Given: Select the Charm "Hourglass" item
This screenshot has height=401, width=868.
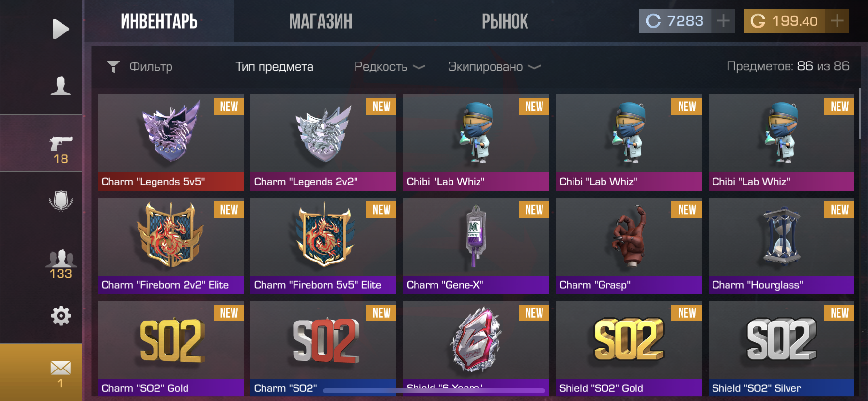Looking at the screenshot, I should tap(781, 246).
